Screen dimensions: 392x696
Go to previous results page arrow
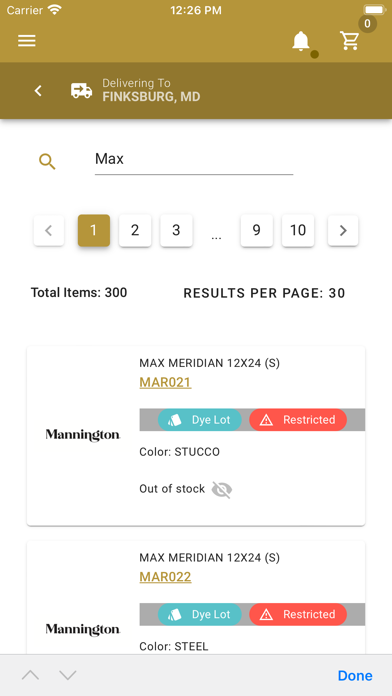[x=49, y=230]
